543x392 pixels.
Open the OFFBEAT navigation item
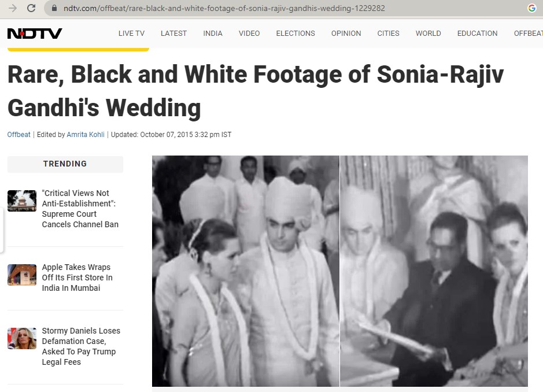[x=528, y=33]
